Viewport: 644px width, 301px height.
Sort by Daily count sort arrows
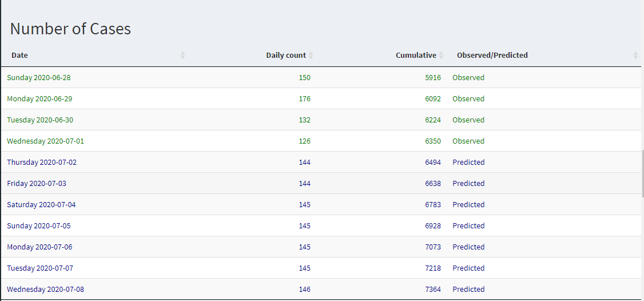pyautogui.click(x=311, y=55)
